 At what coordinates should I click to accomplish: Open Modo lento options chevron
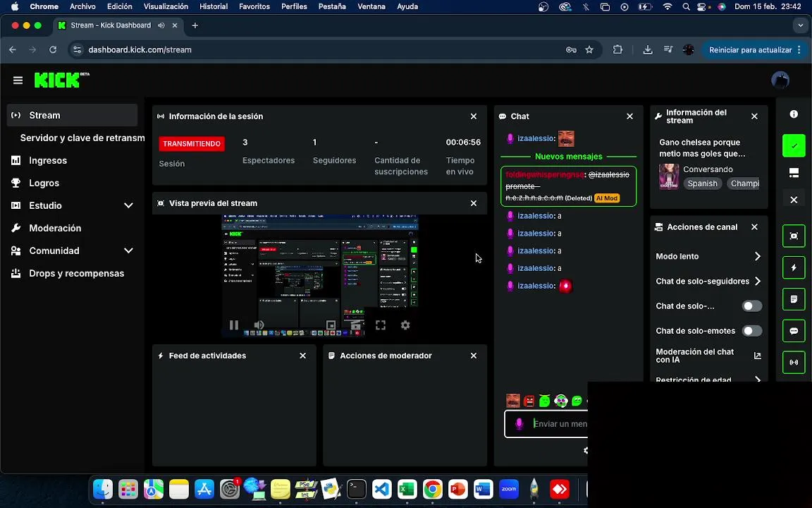click(x=757, y=256)
